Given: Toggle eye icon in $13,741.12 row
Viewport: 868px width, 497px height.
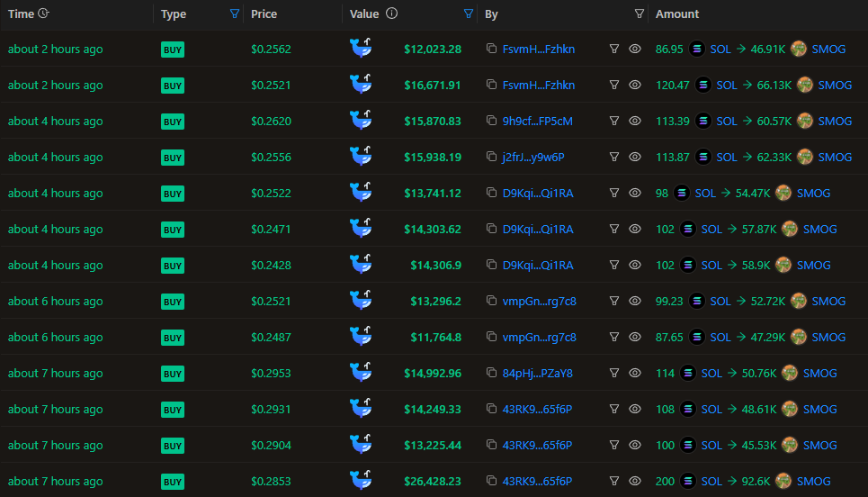Looking at the screenshot, I should coord(635,193).
